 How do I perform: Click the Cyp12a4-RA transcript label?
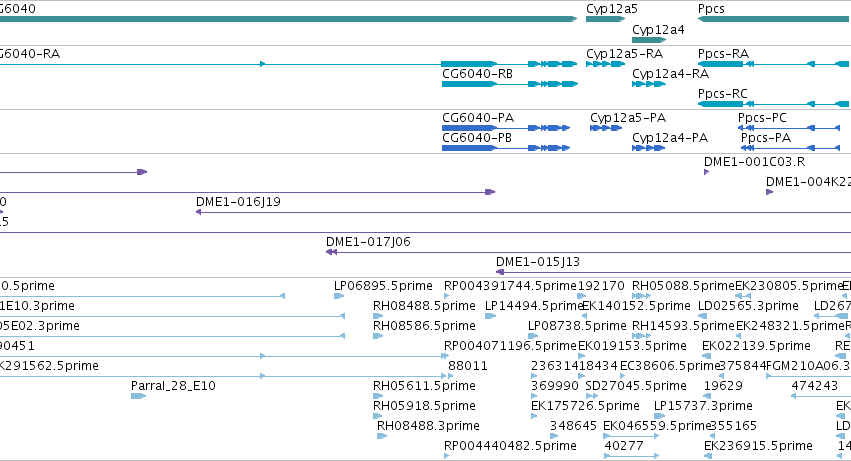(671, 74)
